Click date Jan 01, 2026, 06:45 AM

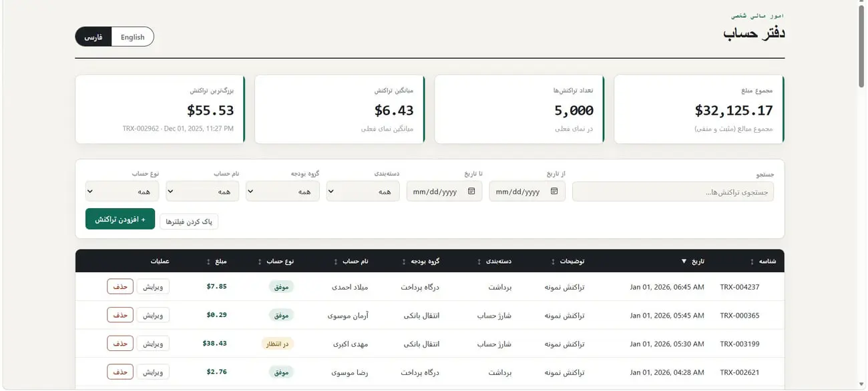667,287
